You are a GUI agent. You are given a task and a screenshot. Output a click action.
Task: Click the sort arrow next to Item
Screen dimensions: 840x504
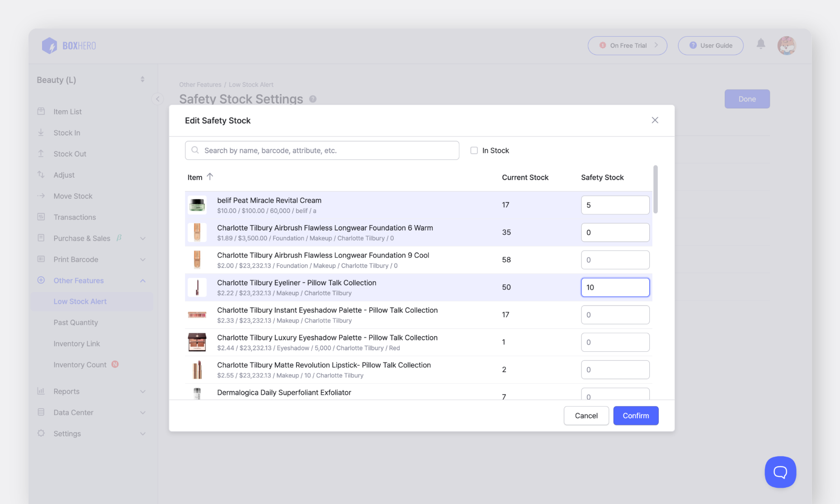point(210,177)
